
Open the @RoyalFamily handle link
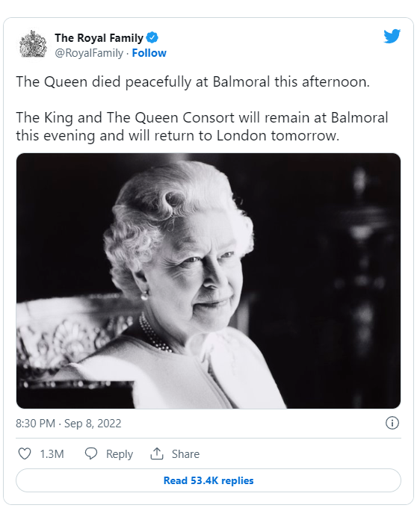click(89, 53)
